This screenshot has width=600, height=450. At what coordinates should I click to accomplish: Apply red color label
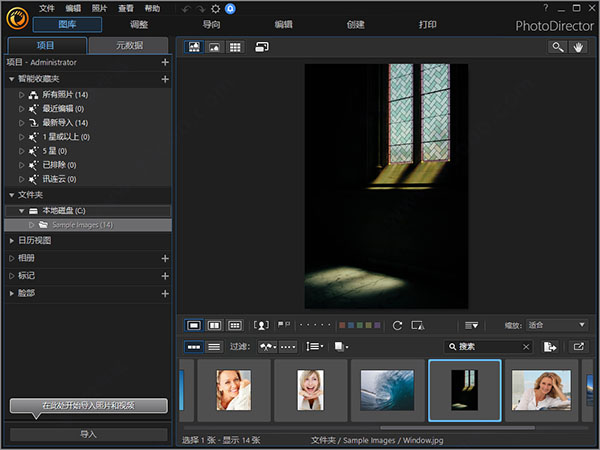point(342,325)
